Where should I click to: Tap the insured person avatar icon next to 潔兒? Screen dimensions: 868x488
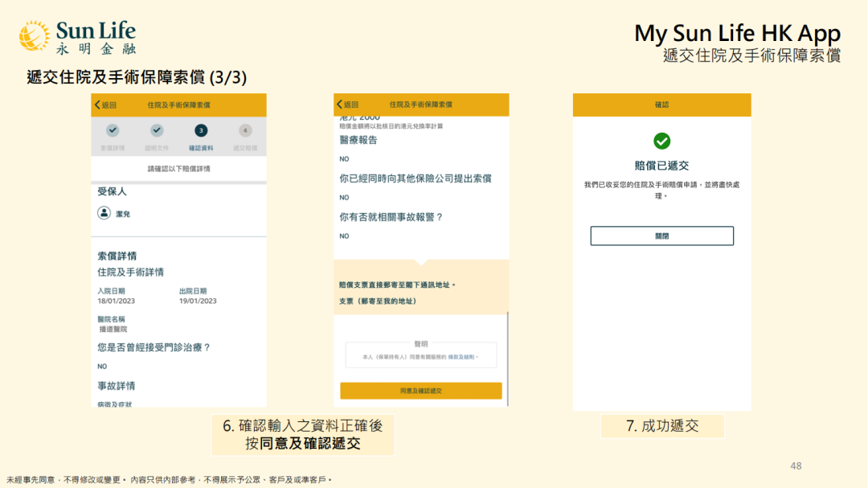[x=104, y=213]
